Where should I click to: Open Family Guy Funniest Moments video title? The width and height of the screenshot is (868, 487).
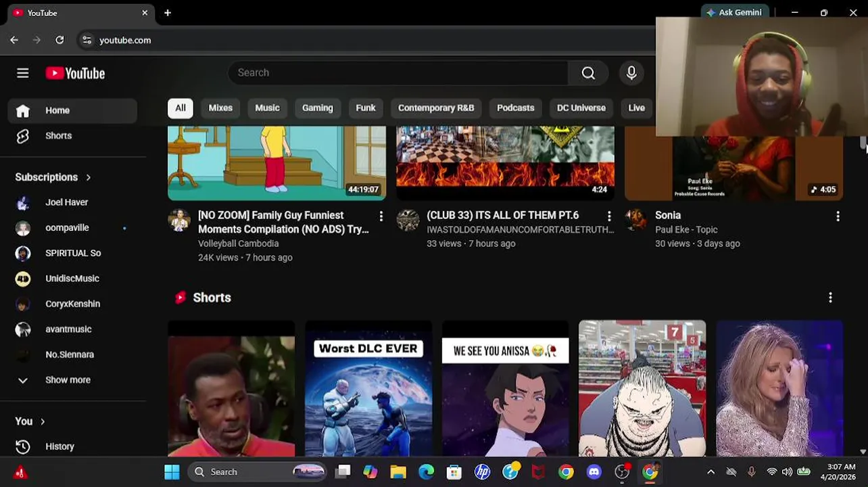pyautogui.click(x=283, y=223)
